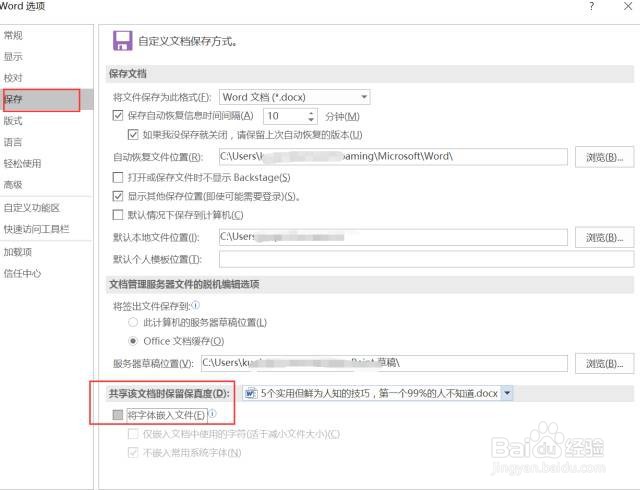
Task: Click the 默认个人模板位置 input field
Action: [x=427, y=259]
